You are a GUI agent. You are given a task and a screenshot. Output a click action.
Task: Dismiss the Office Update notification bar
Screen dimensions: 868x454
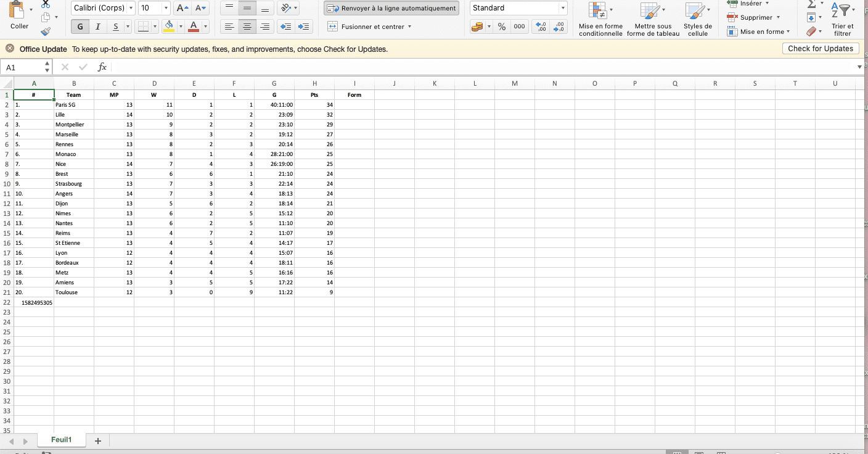click(x=10, y=49)
